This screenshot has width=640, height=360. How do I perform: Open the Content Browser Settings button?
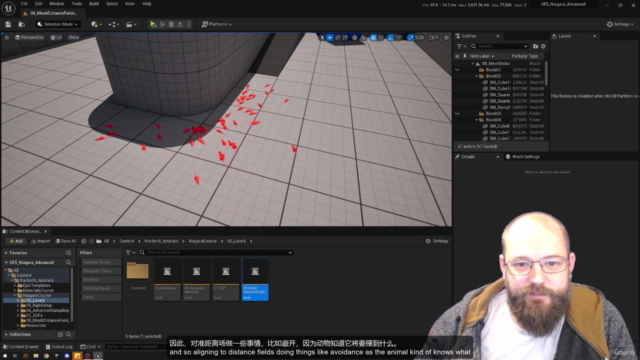(437, 241)
